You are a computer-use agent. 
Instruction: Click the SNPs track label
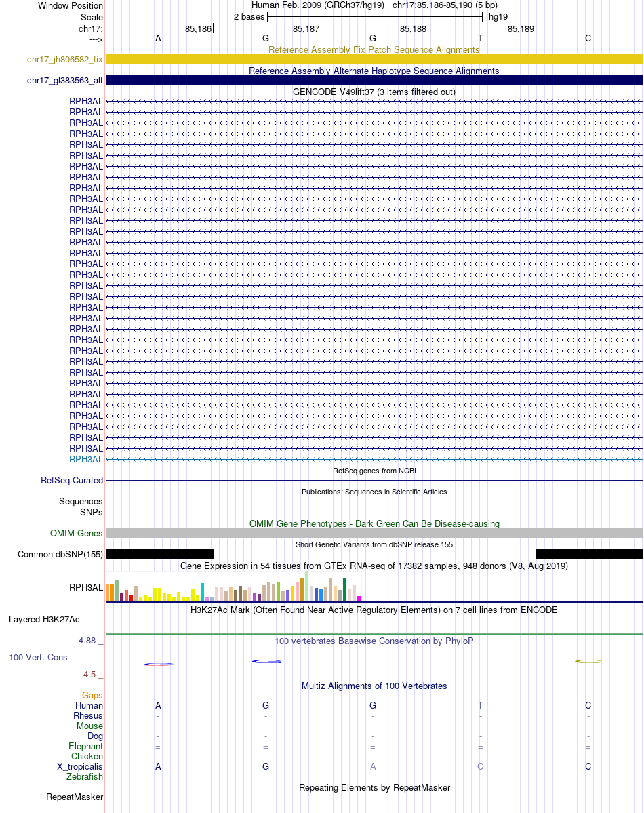92,512
